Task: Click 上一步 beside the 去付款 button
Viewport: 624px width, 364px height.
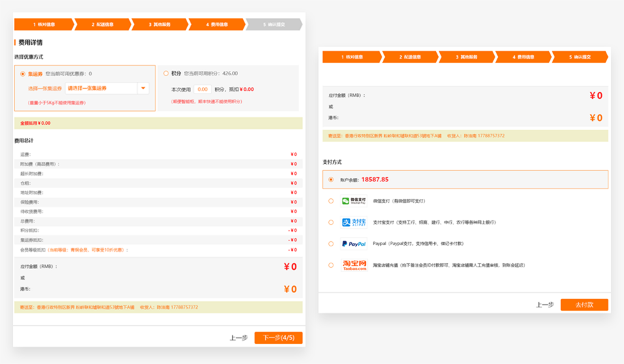Action: pyautogui.click(x=545, y=305)
